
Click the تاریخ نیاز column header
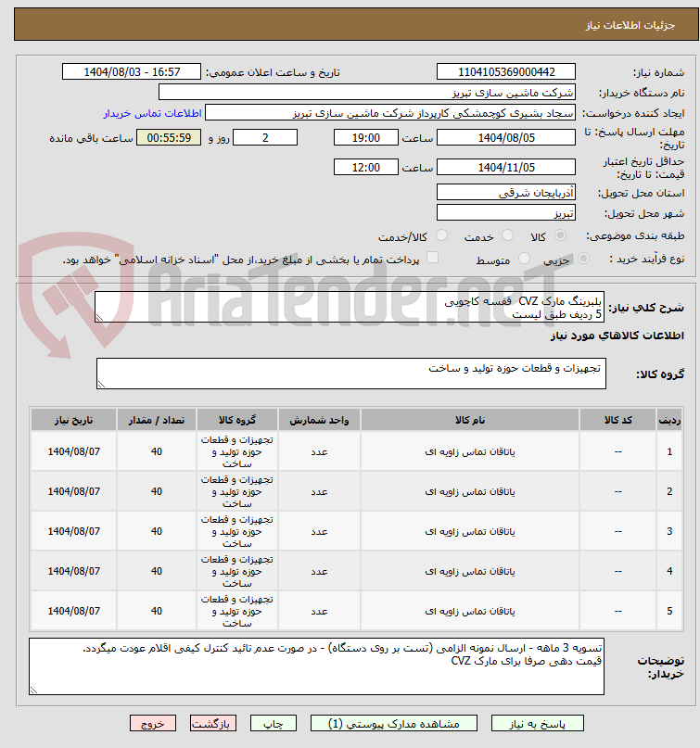73,420
